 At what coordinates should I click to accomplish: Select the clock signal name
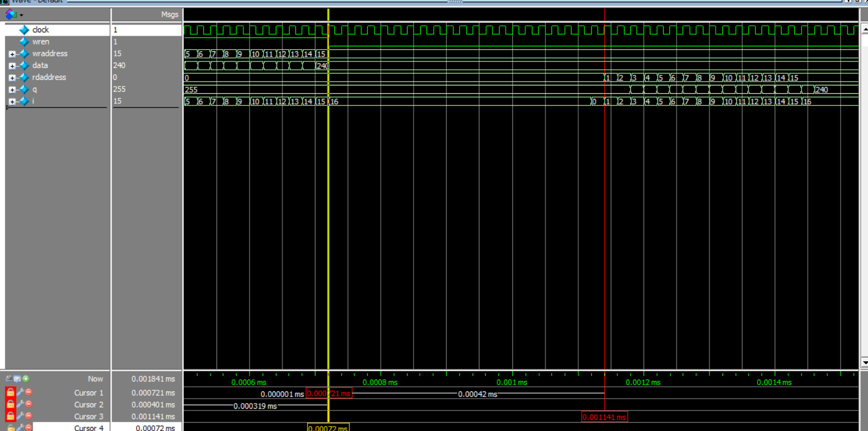[41, 30]
